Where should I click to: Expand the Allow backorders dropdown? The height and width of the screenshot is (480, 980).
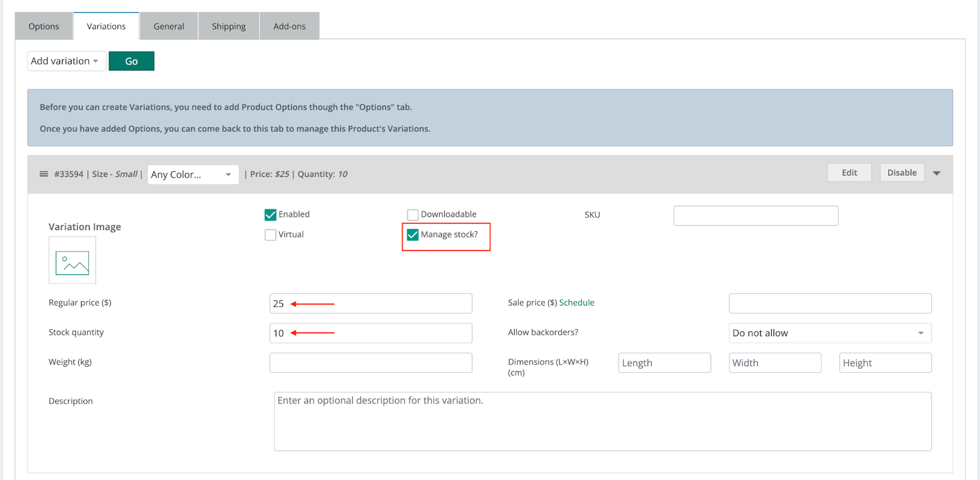(829, 333)
